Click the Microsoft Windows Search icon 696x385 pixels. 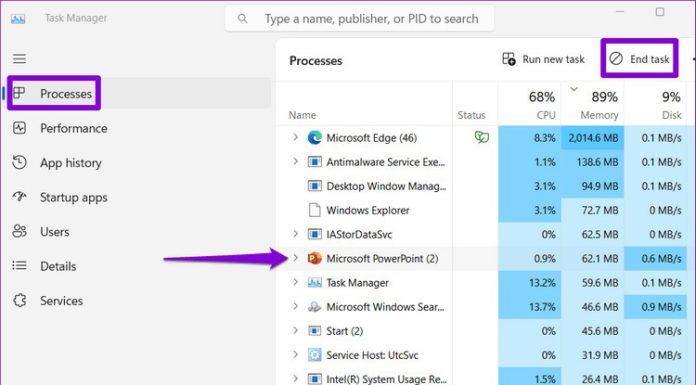pos(315,306)
